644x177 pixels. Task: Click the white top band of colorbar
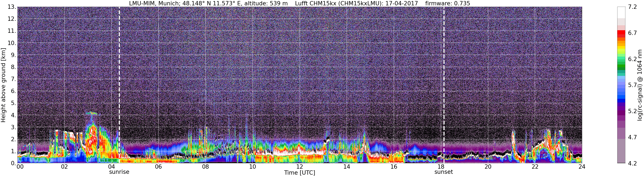[621, 12]
